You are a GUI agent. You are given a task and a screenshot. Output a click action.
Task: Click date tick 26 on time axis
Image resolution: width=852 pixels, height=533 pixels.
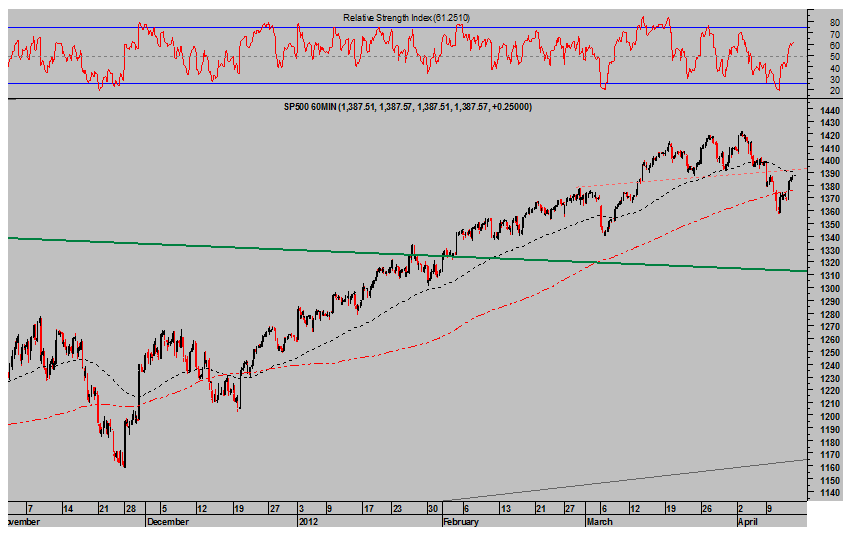(706, 509)
